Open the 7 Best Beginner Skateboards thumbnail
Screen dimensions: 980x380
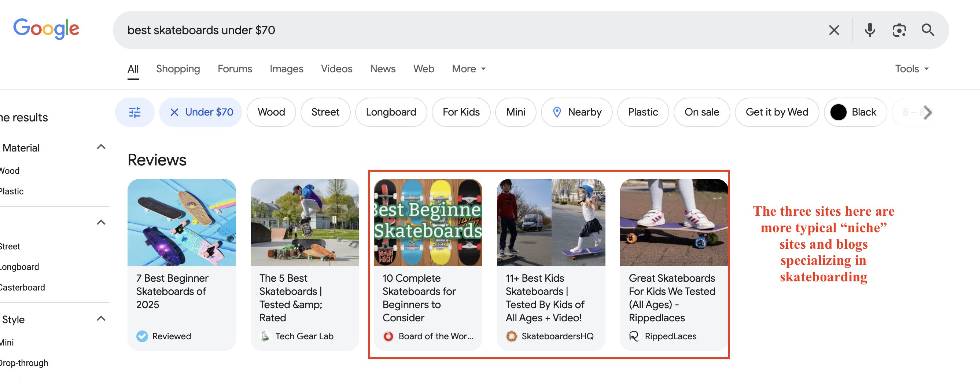coord(182,222)
